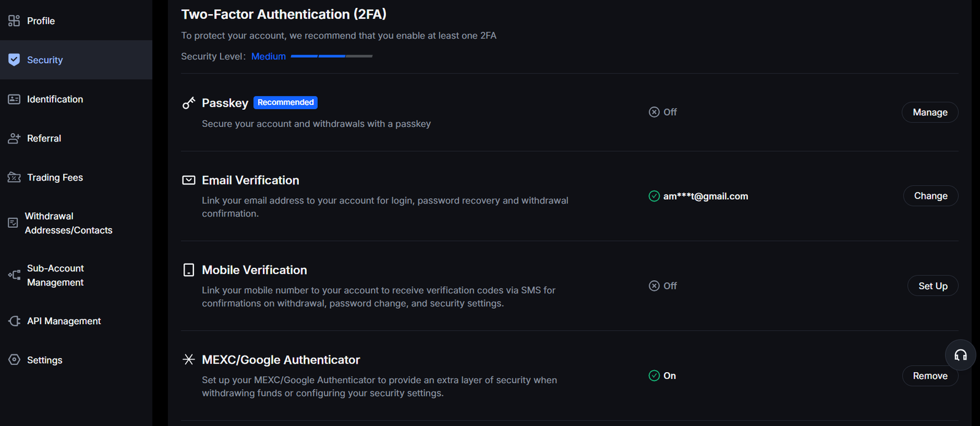The height and width of the screenshot is (426, 980).
Task: Go to Sub-Account Management page
Action: click(55, 275)
